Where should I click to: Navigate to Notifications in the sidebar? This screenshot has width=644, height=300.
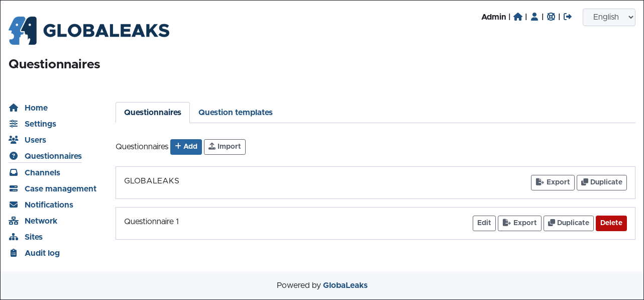(49, 205)
